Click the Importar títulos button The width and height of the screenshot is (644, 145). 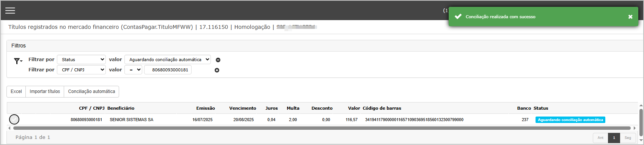45,91
